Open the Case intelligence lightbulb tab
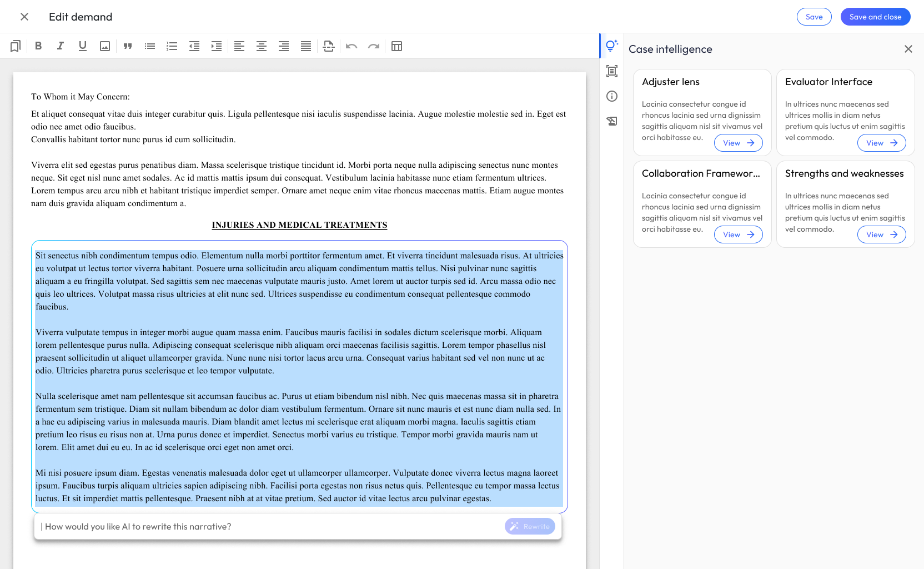This screenshot has height=569, width=924. [612, 46]
